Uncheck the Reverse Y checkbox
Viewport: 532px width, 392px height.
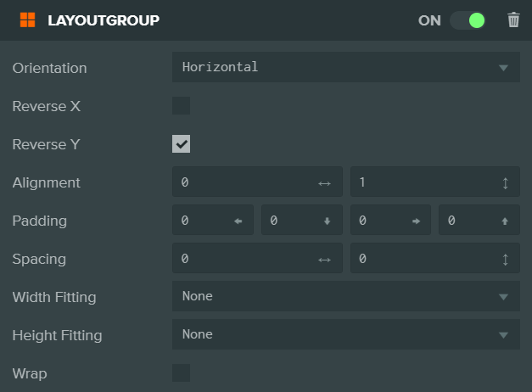pos(181,144)
